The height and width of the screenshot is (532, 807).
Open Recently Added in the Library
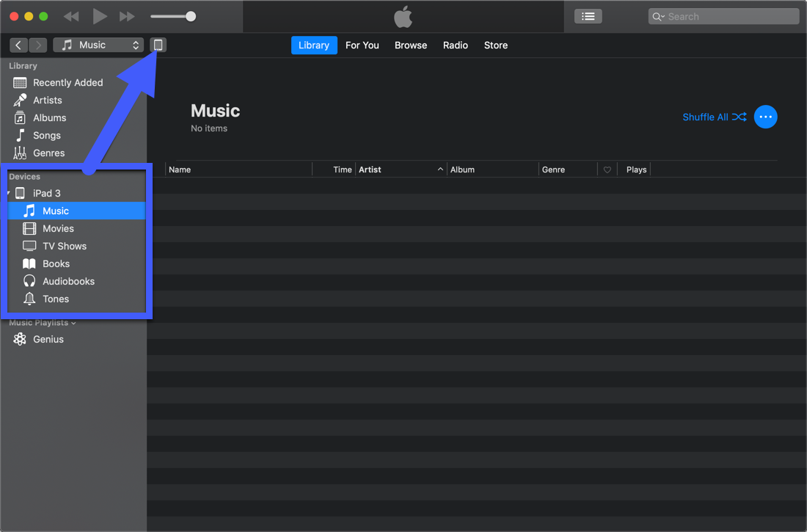tap(67, 83)
